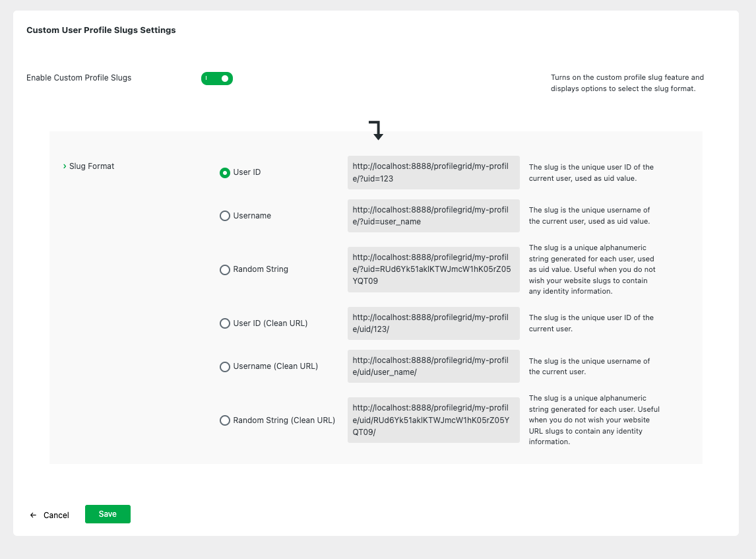Click the Custom User Profile Slugs Settings heading
Viewport: 756px width, 559px height.
pos(101,30)
